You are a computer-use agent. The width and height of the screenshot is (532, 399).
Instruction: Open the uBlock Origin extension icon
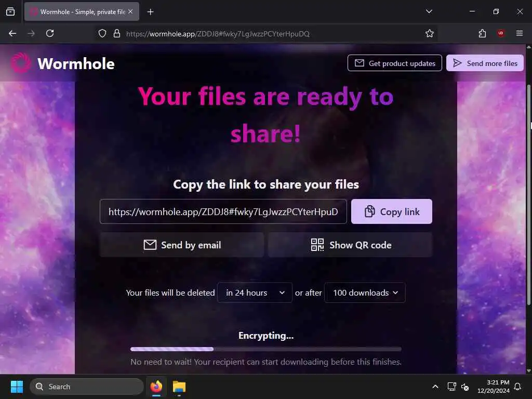tap(501, 33)
